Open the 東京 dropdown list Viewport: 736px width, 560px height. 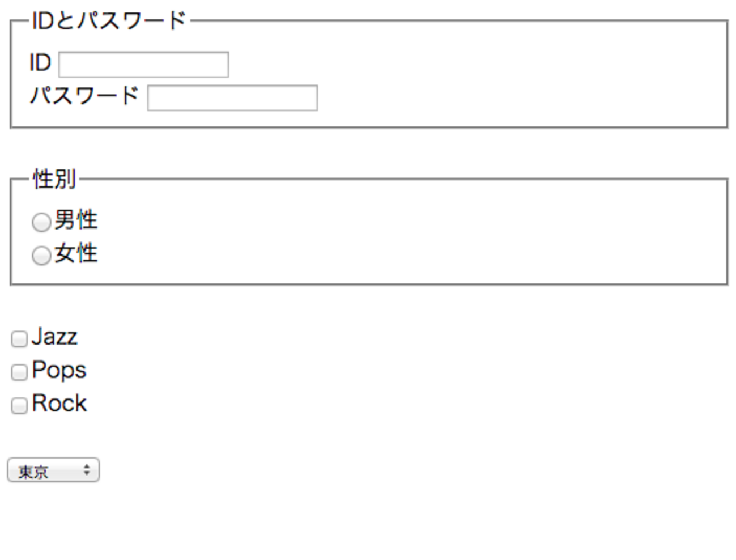coord(53,470)
